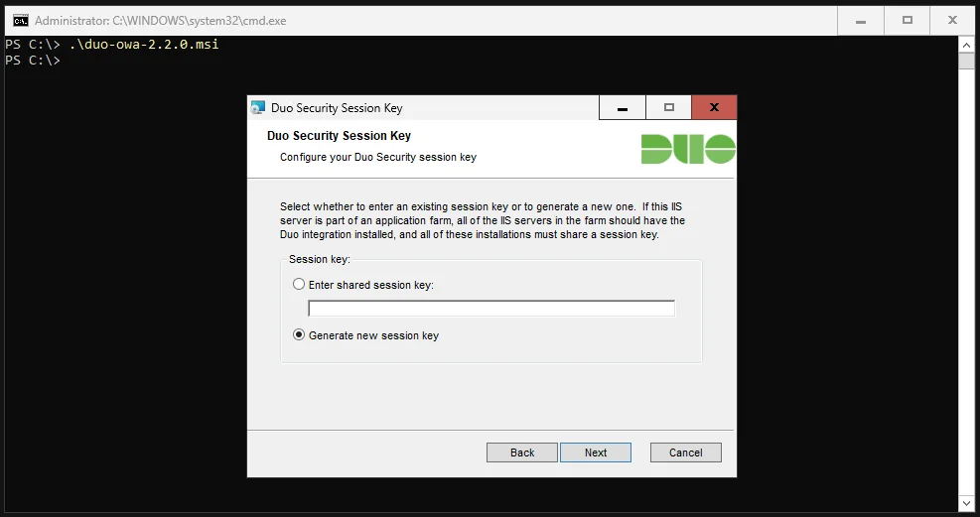Click the Duo installer icon in dialog title
This screenshot has height=517, width=980.
[x=257, y=107]
